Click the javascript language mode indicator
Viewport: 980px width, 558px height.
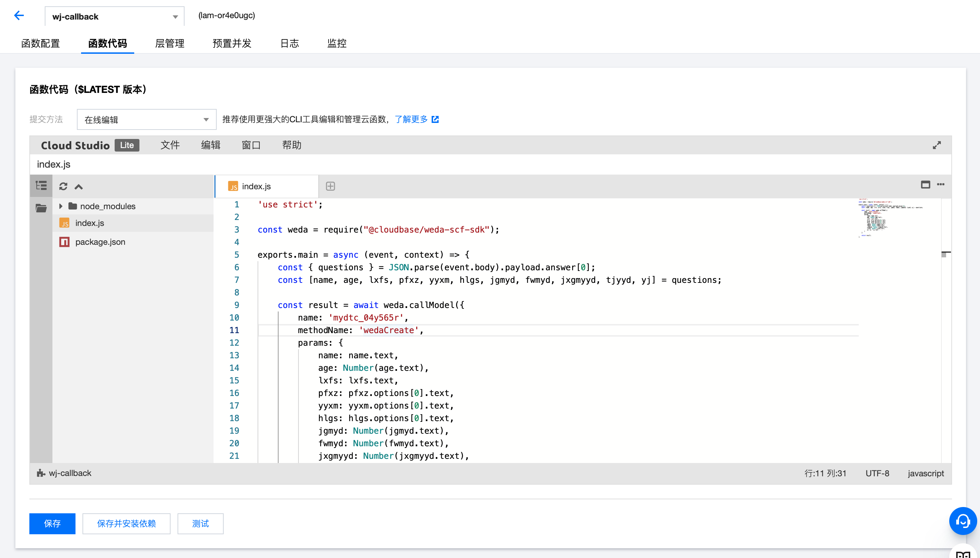925,473
